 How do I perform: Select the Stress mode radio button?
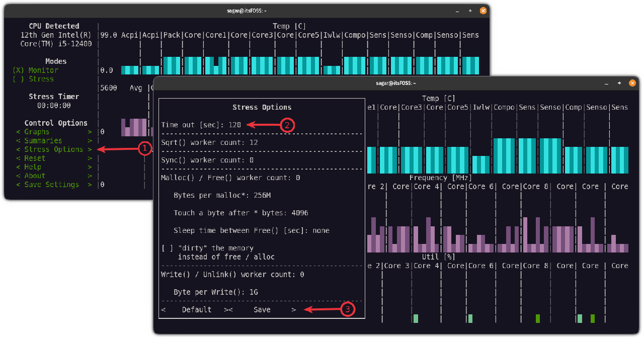[x=19, y=79]
